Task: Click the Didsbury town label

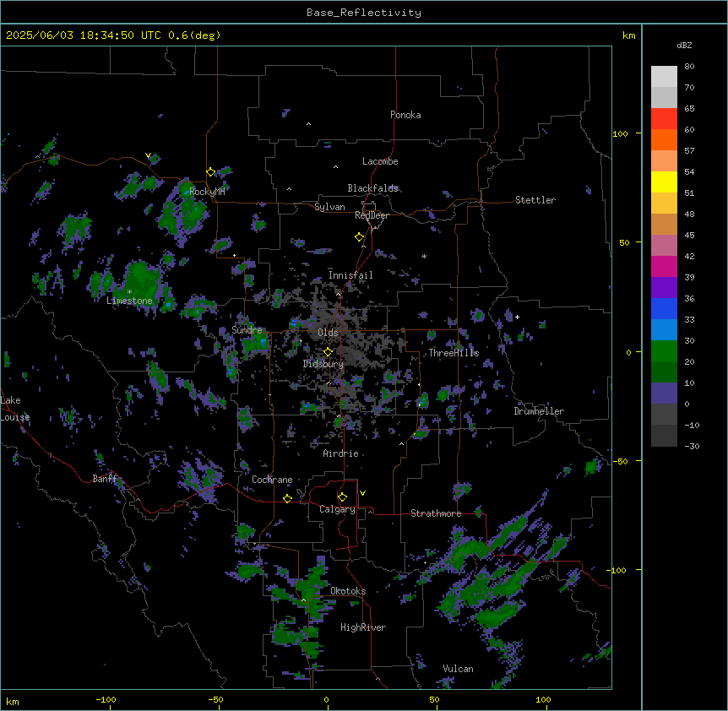Action: click(323, 364)
